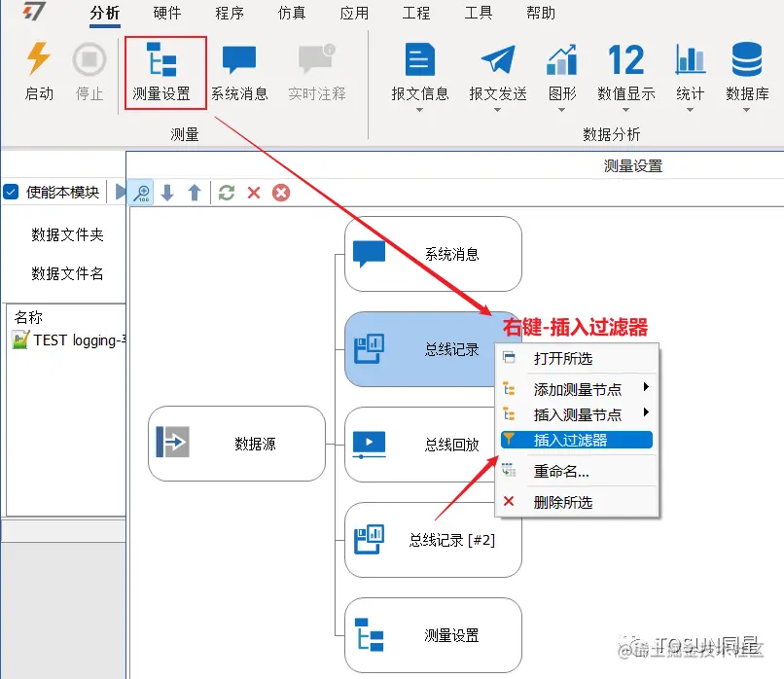The width and height of the screenshot is (784, 679).
Task: Expand the 报文发送 dropdown arrow
Action: click(497, 110)
